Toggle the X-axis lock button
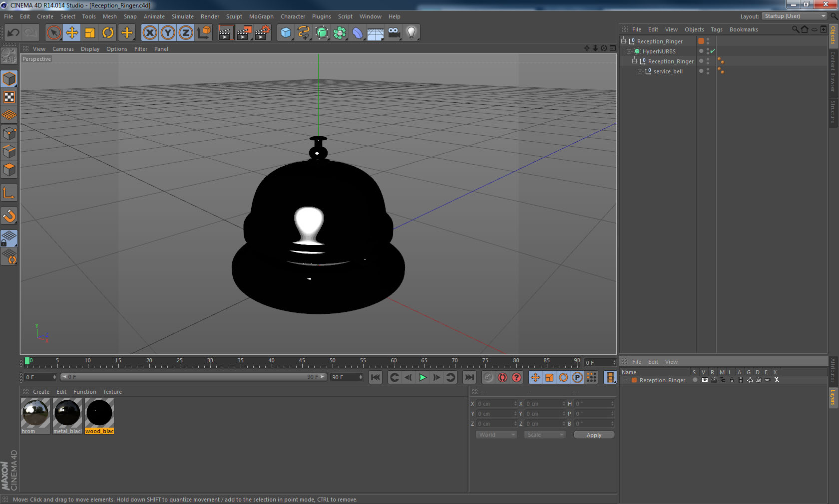The height and width of the screenshot is (504, 839). pos(149,33)
